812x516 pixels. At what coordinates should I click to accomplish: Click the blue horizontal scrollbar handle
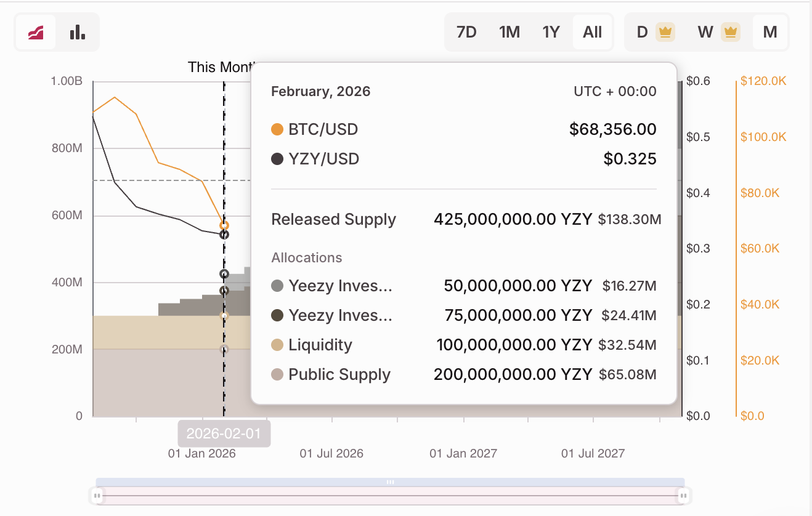coord(389,482)
